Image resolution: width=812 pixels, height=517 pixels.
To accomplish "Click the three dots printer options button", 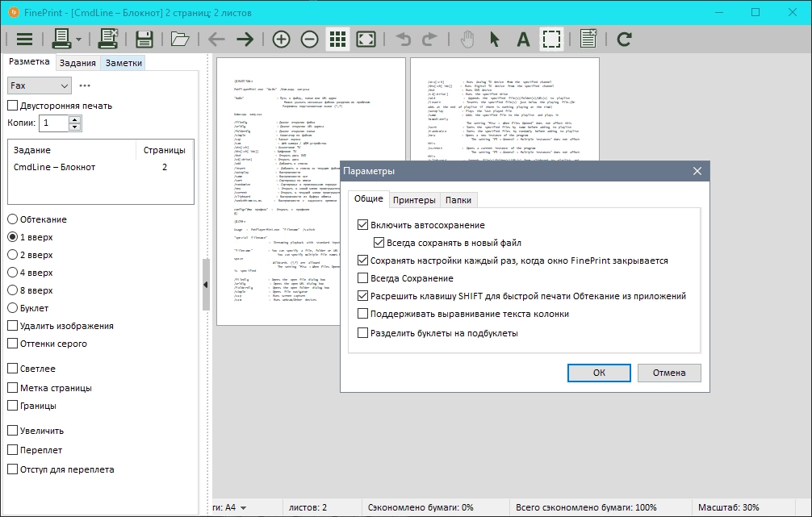I will tap(85, 86).
